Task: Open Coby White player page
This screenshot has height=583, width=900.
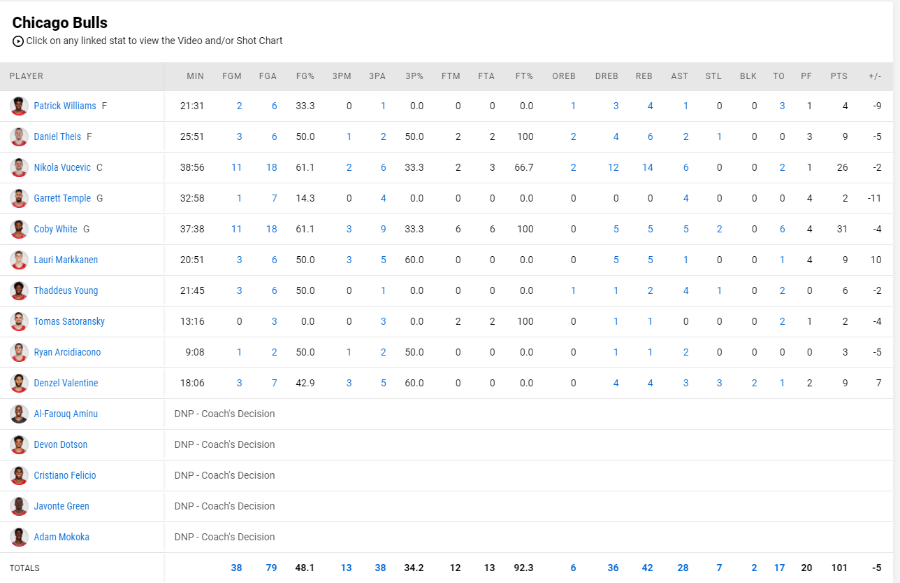Action: point(55,229)
